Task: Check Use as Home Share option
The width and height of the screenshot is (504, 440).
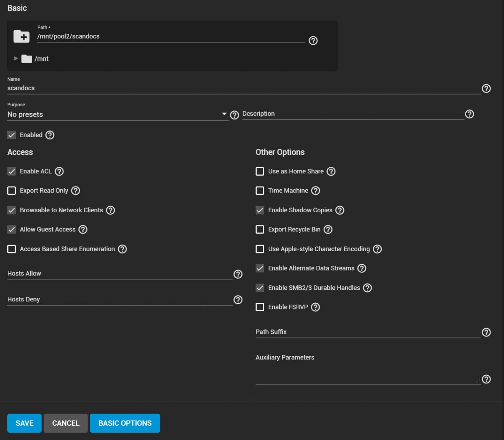Action: (260, 171)
